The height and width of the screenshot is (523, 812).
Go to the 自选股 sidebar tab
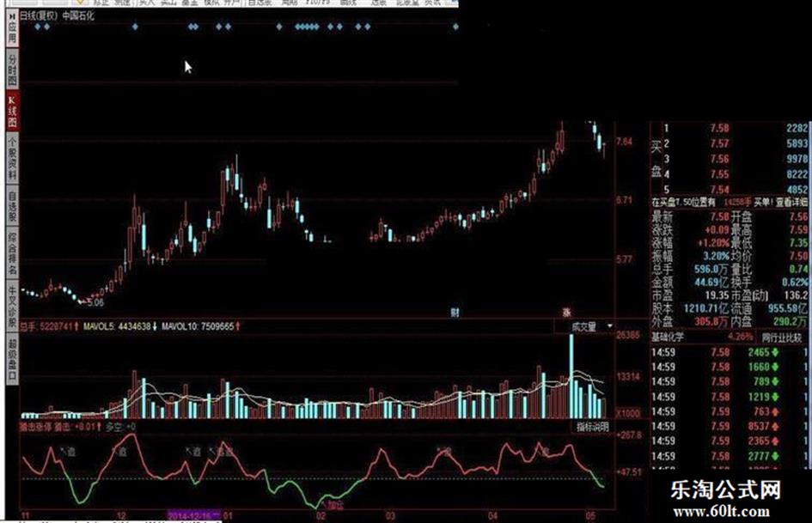click(12, 205)
